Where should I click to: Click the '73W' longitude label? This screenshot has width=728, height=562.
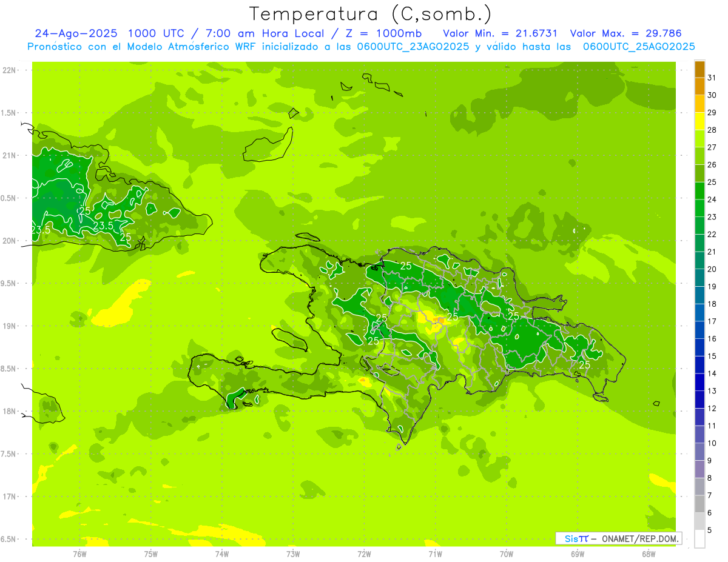click(293, 554)
